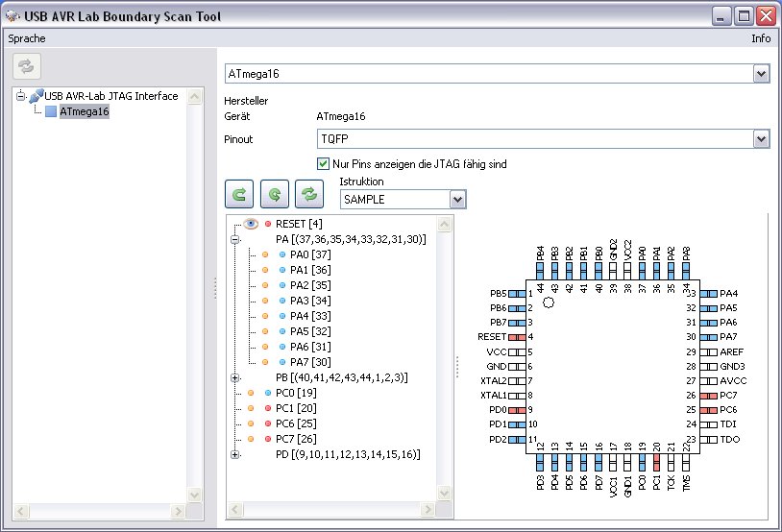Viewport: 782px width, 532px height.
Task: Click device tree scroll left arrow
Action: (20, 511)
